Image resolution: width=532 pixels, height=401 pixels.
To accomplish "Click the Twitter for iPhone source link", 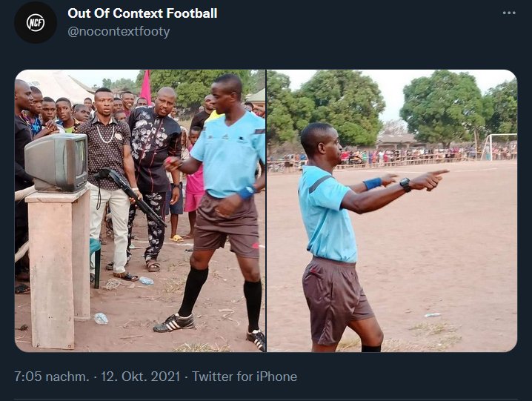I will [245, 377].
